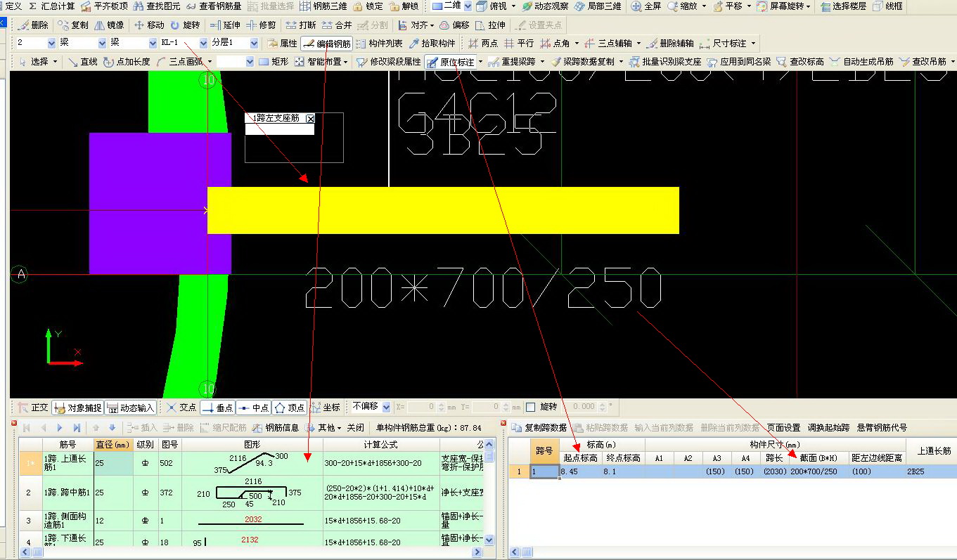Toggle 动态输入 dynamic input
Screen dimensions: 957x560
130,407
